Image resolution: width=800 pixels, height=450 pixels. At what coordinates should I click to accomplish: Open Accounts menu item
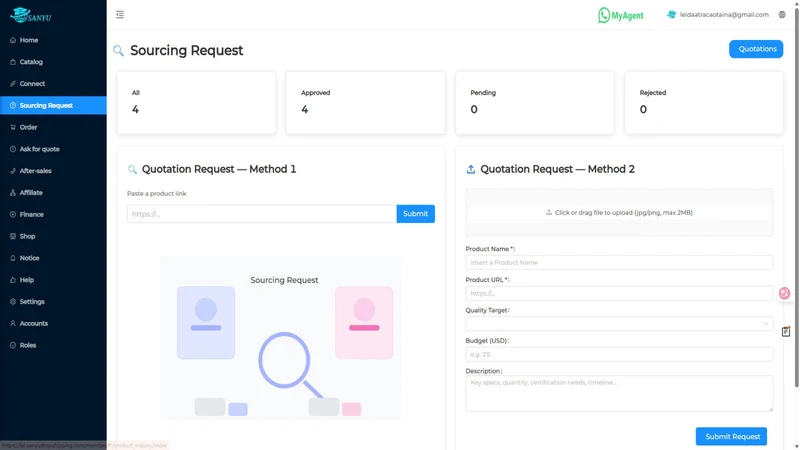pyautogui.click(x=53, y=323)
